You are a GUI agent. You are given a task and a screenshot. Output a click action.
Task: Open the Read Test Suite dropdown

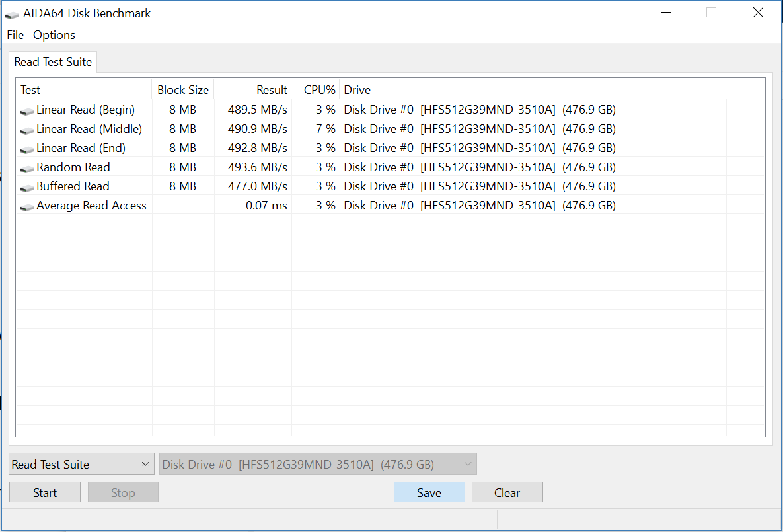pyautogui.click(x=81, y=464)
